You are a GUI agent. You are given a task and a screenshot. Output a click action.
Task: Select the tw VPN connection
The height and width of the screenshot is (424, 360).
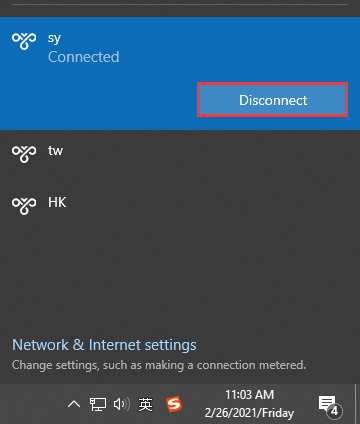pos(180,155)
